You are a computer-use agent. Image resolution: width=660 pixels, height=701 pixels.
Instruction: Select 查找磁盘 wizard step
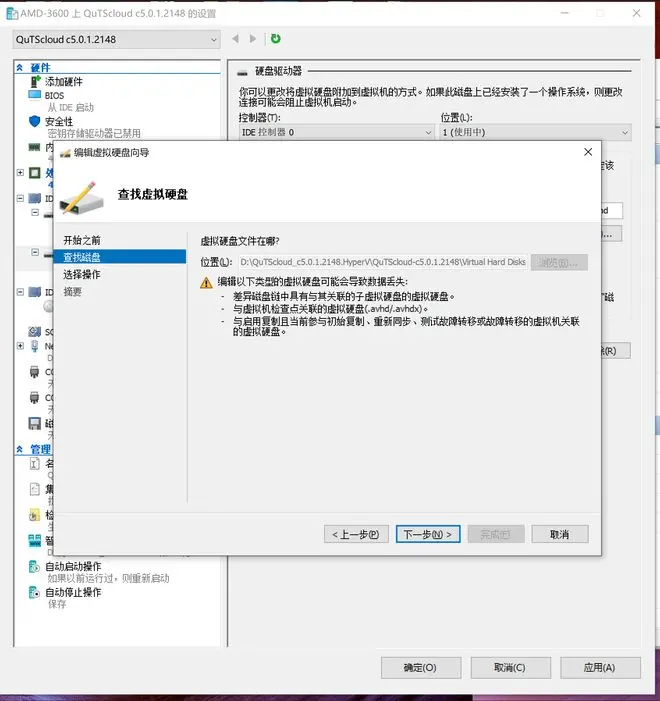coord(119,257)
